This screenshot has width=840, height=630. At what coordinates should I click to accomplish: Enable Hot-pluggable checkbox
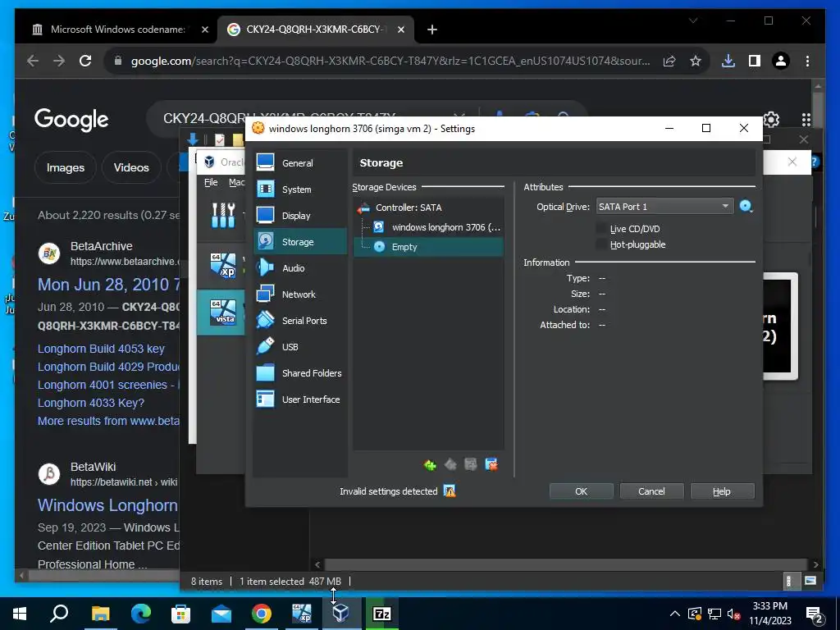(601, 244)
